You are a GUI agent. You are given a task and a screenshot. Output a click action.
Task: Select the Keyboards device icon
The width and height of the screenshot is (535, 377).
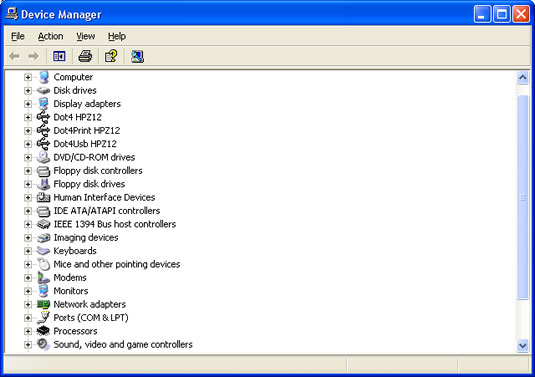[43, 251]
